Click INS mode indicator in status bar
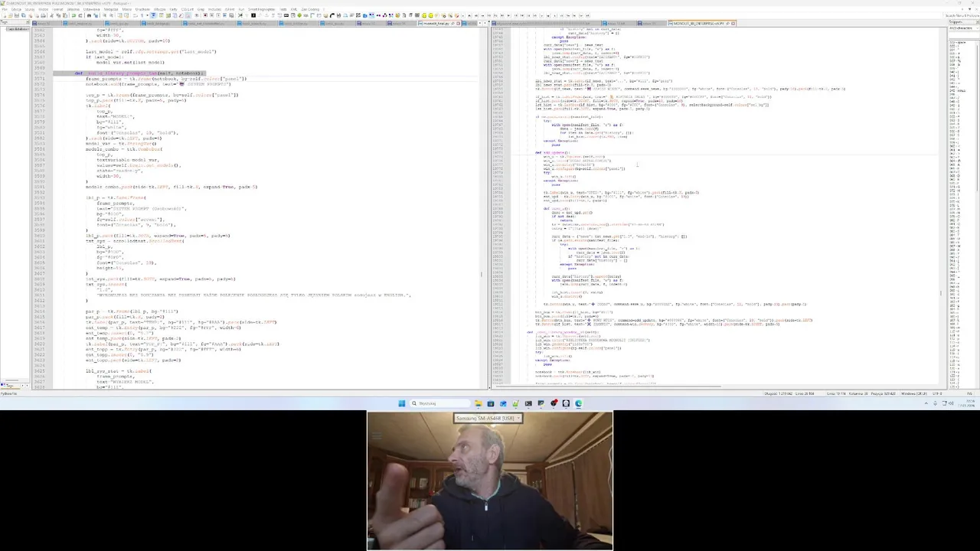 969,393
